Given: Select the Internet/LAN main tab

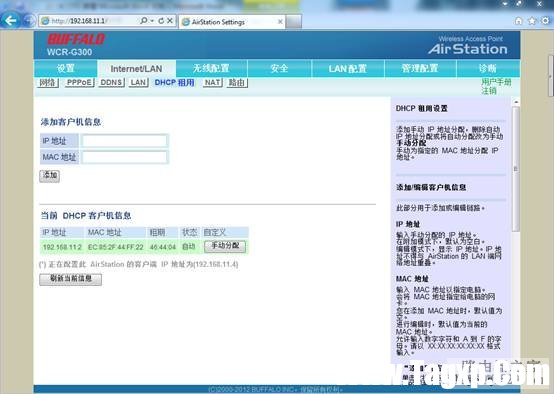Looking at the screenshot, I should click(x=136, y=69).
